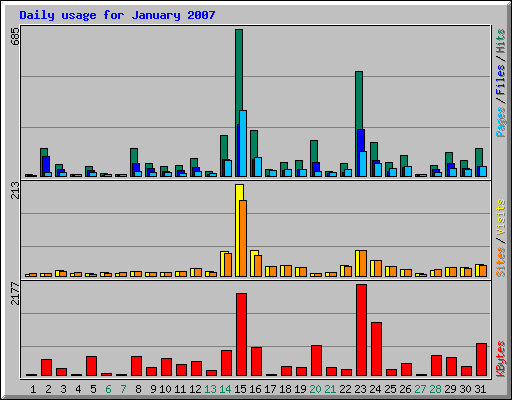512x400 pixels.
Task: Click the red KBytes bar for day 23
Action: coord(361,330)
